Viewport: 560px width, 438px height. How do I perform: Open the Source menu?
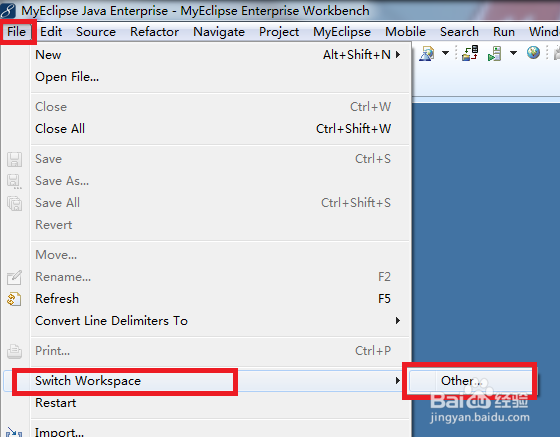coord(96,32)
